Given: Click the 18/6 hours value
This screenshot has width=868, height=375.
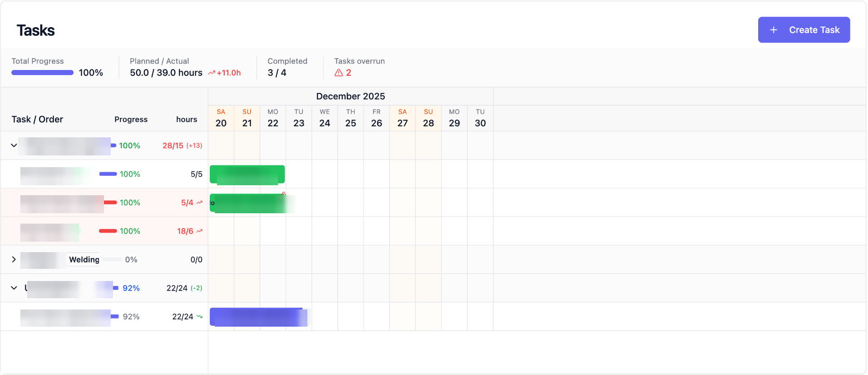Looking at the screenshot, I should point(185,231).
